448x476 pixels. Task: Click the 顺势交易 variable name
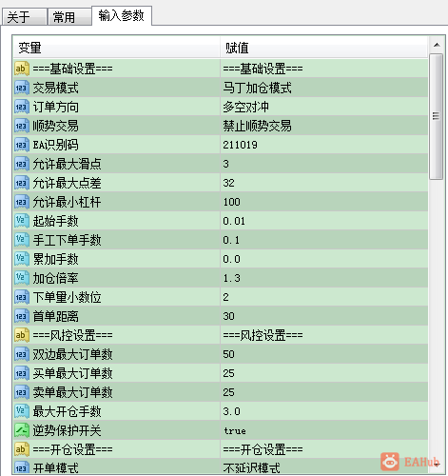tap(55, 126)
